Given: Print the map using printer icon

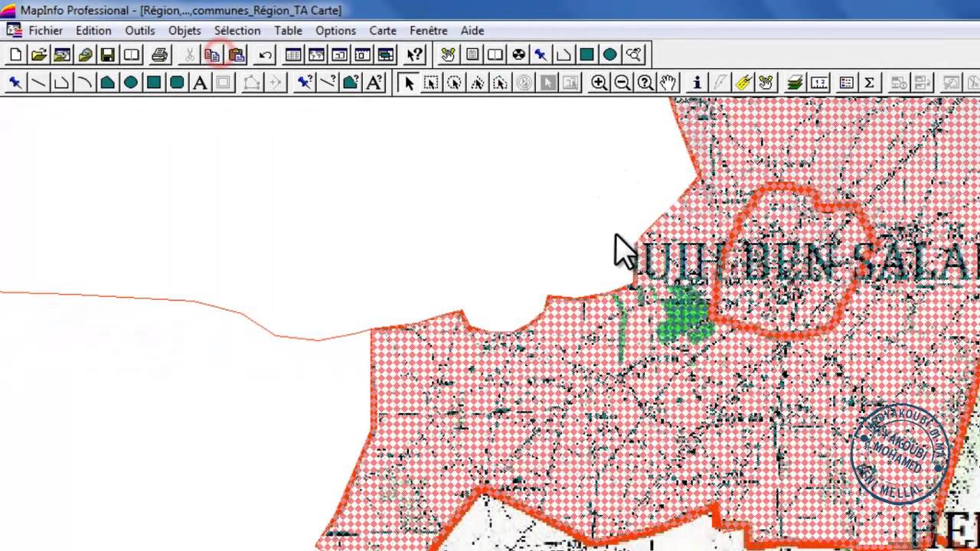Looking at the screenshot, I should click(159, 54).
